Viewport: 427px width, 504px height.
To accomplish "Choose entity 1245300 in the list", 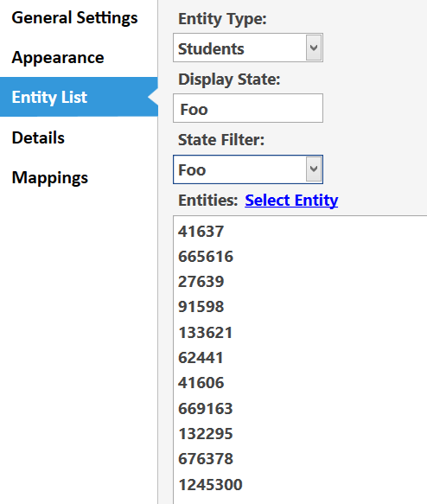I will [210, 484].
